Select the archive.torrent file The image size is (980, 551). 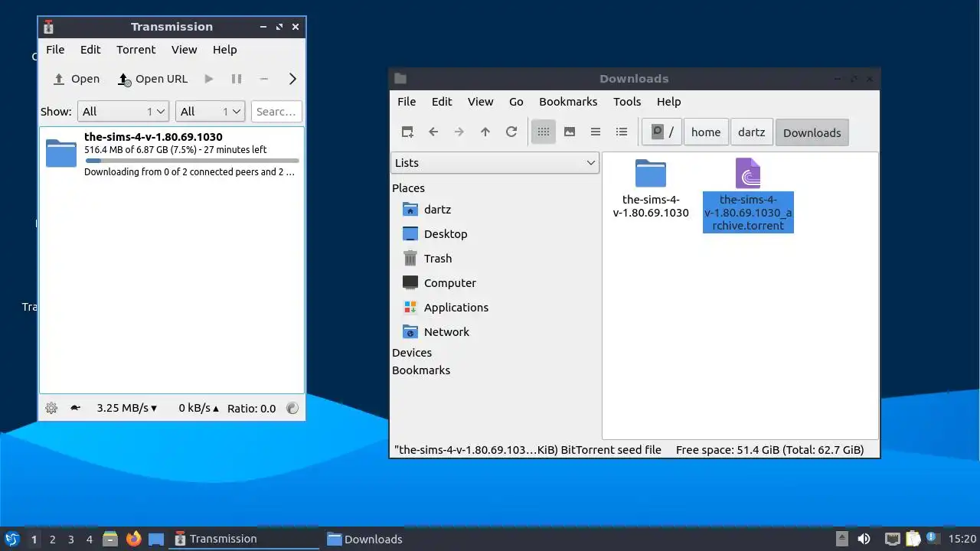(748, 195)
